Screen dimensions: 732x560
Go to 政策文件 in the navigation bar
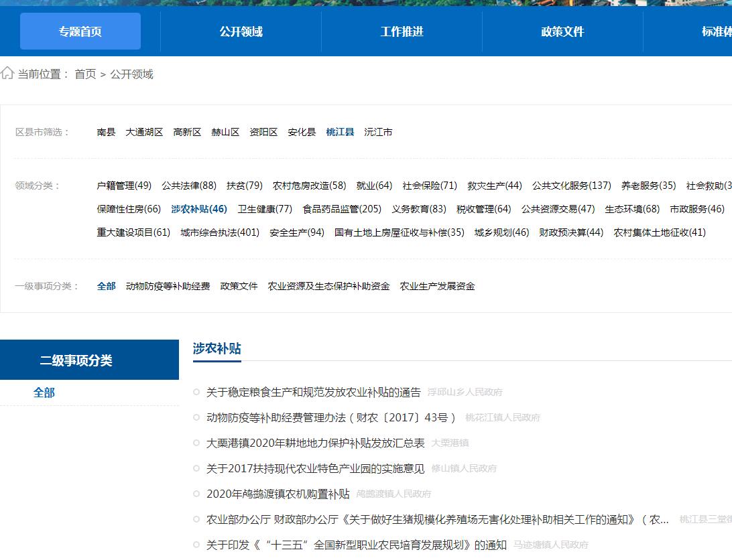coord(562,31)
